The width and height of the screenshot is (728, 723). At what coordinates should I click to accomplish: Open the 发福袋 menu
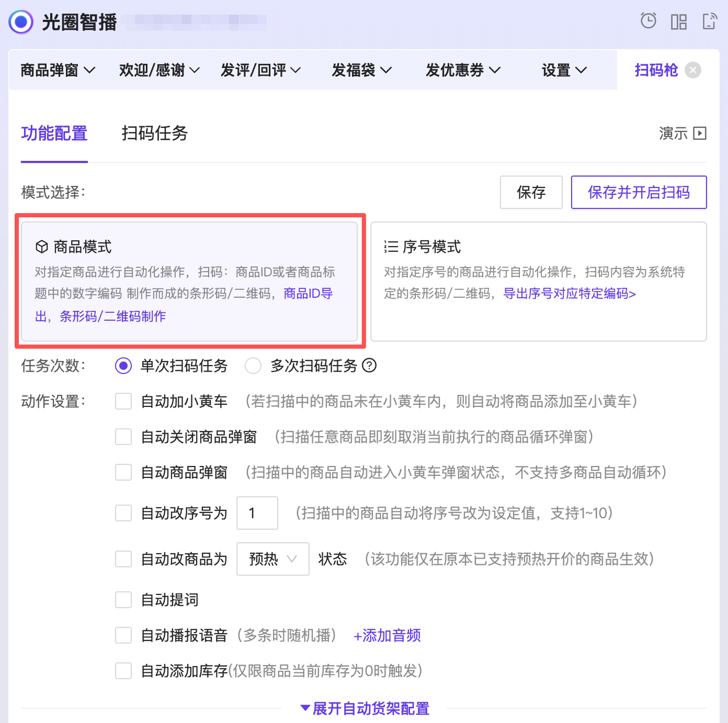click(x=361, y=69)
